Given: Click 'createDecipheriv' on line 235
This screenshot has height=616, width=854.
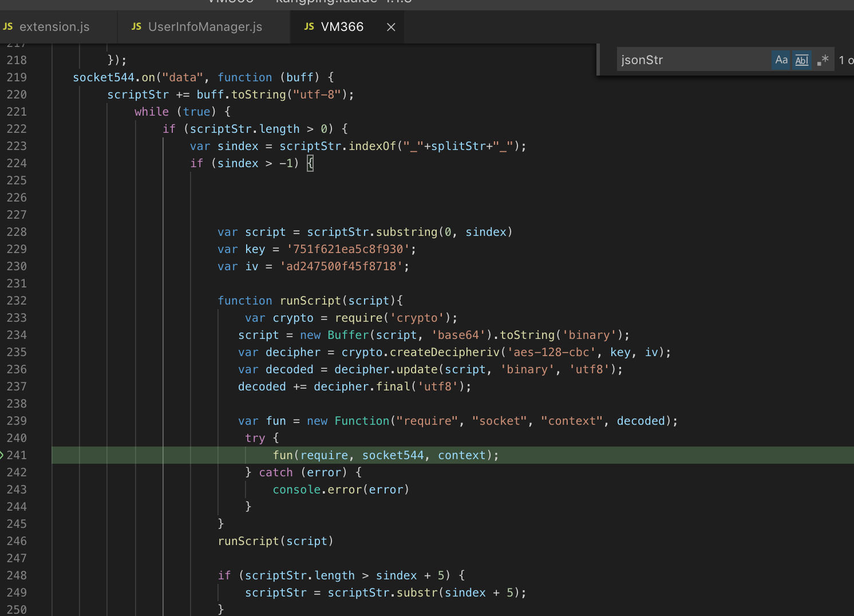Looking at the screenshot, I should click(x=445, y=352).
